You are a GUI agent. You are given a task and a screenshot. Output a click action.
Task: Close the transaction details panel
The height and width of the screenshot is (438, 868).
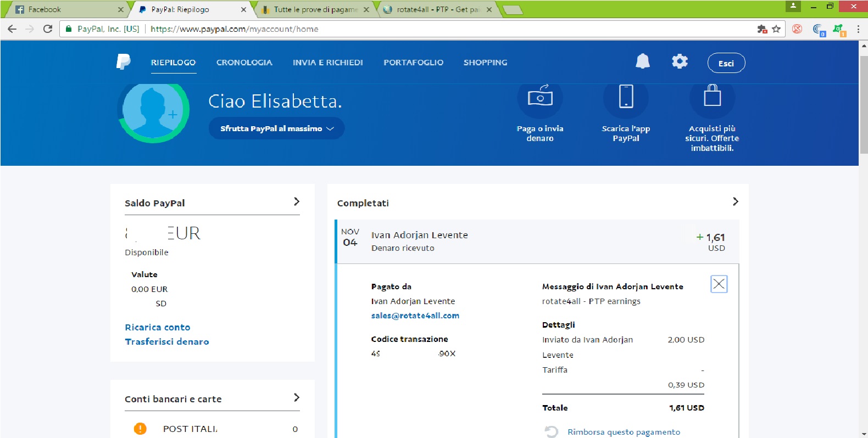pyautogui.click(x=719, y=284)
